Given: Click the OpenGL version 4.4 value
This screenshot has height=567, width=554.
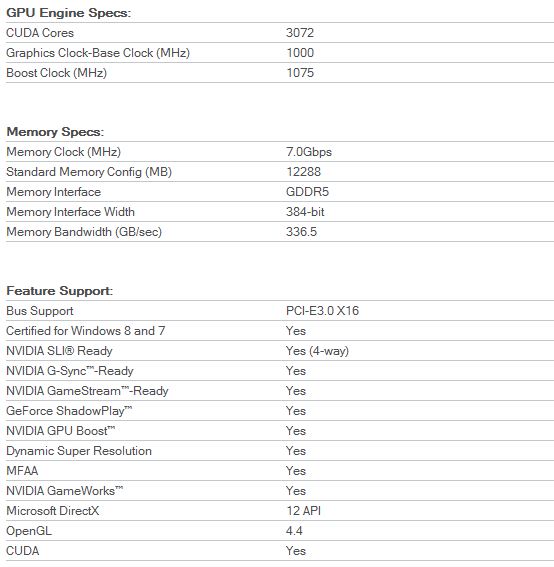Looking at the screenshot, I should tap(294, 531).
